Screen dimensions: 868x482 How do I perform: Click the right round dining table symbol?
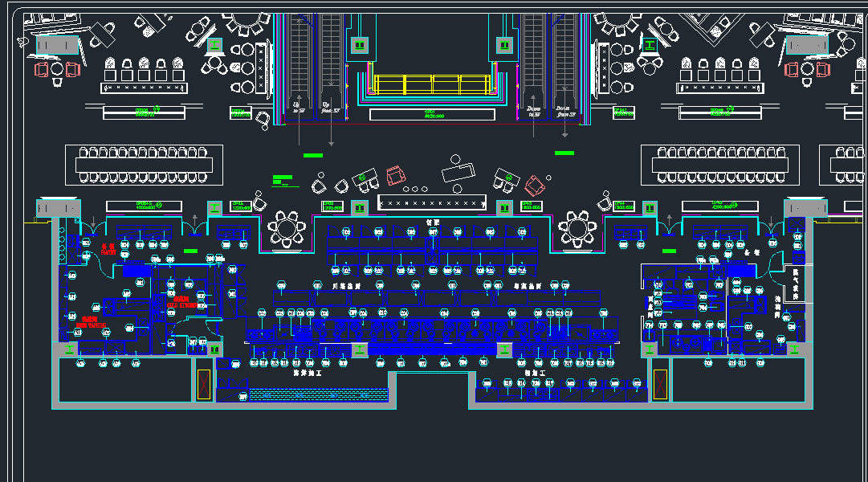[x=577, y=227]
